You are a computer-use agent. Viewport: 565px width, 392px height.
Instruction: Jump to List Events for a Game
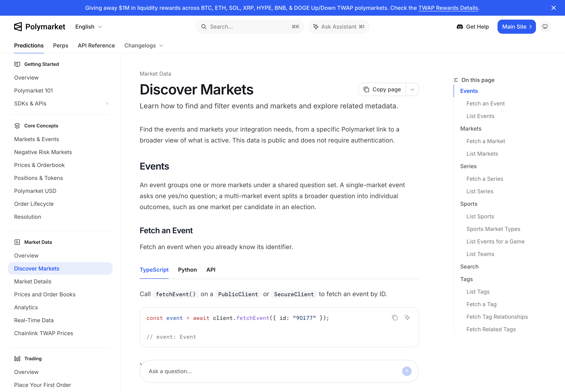click(495, 241)
